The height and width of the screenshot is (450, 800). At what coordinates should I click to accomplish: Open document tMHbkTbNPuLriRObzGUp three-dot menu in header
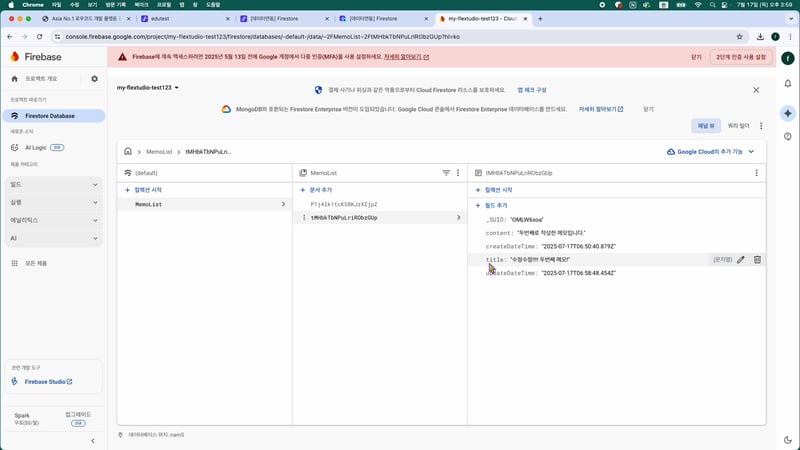(756, 173)
